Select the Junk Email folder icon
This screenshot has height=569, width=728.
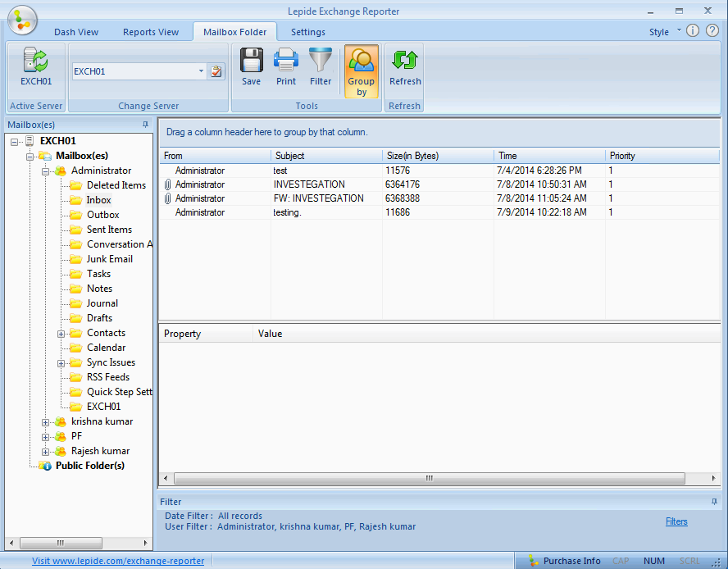point(75,259)
